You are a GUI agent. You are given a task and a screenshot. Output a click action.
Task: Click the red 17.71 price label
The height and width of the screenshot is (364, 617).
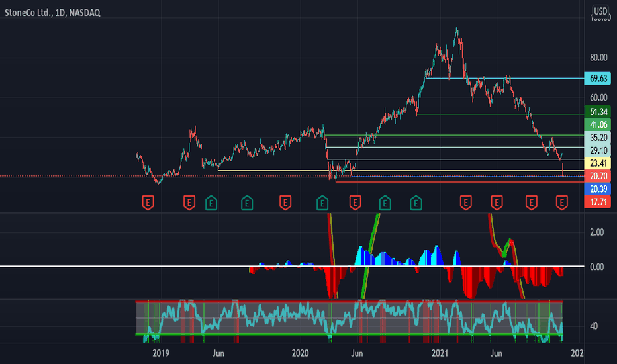[x=598, y=202]
